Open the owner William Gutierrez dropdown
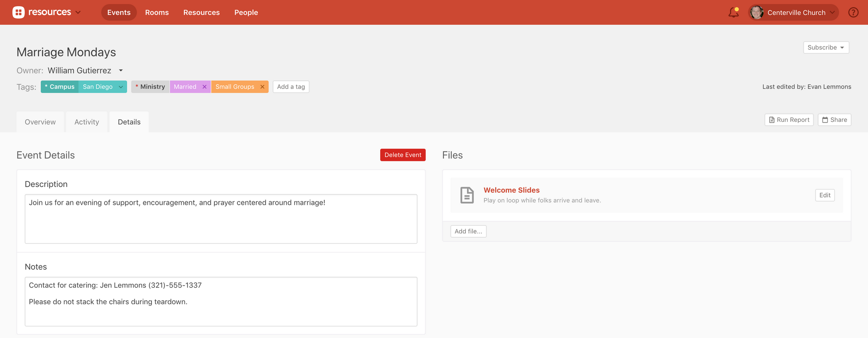 click(121, 71)
